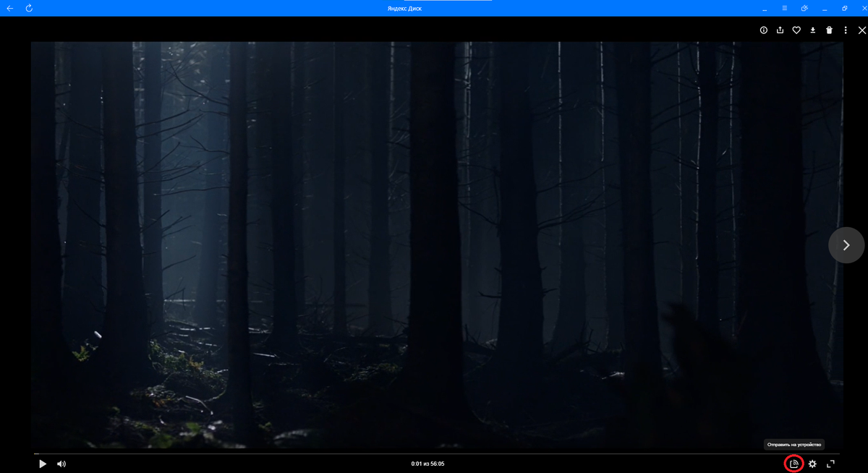Restore down the Yandex Disk window
868x473 pixels.
845,8
